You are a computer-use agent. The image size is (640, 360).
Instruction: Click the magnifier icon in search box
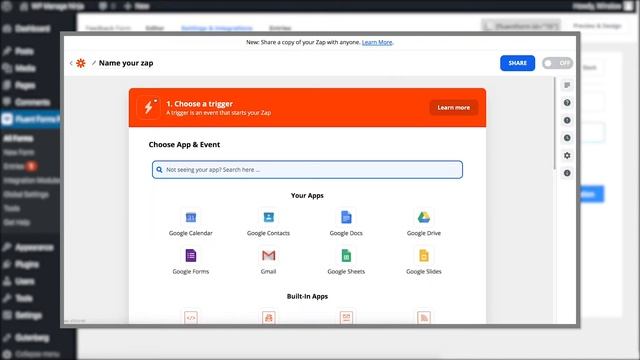coord(159,169)
